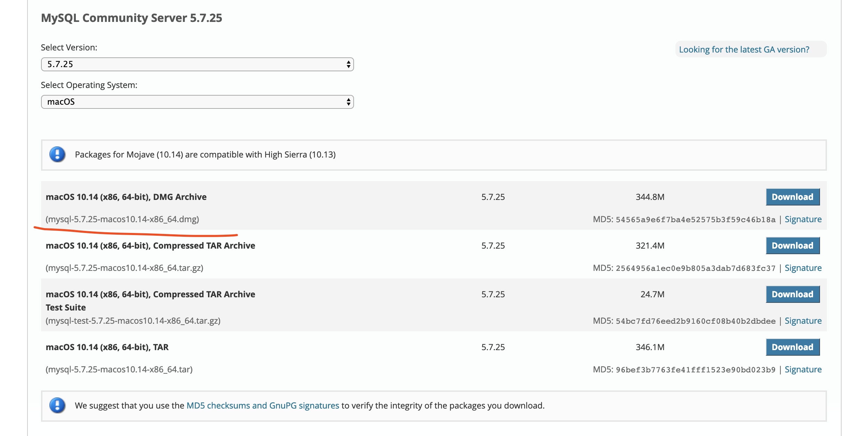This screenshot has height=436, width=868.
Task: Click the MD5 hash 54bc7fd76eed2b9160cf08b40b2dbdee
Action: pos(696,321)
